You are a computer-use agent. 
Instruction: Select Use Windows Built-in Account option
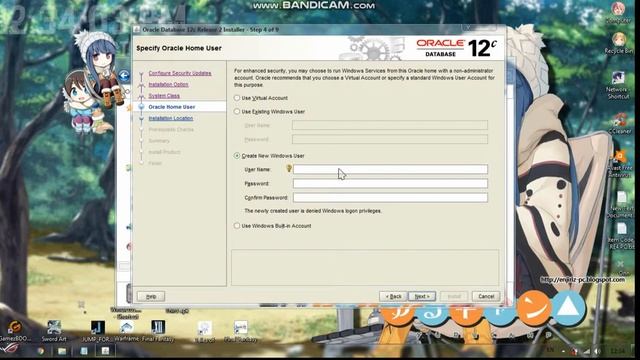(x=237, y=225)
